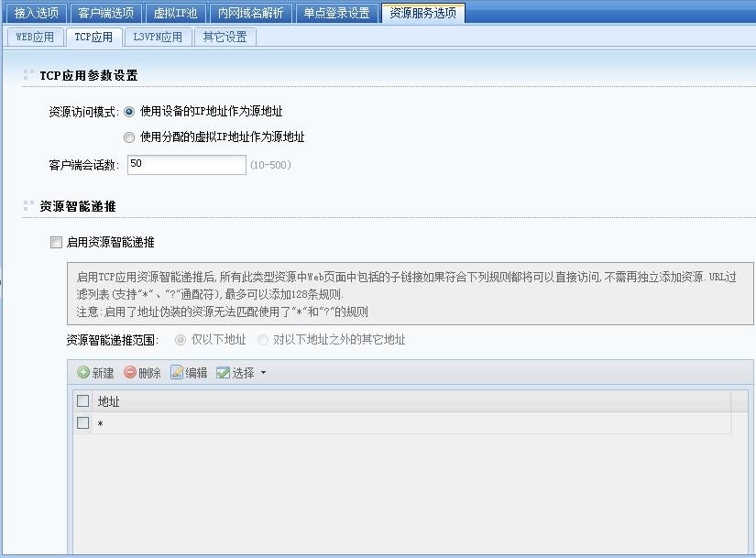Select 使用分配的虚拟IP地址作为源地址 radio option
The width and height of the screenshot is (756, 558).
pos(129,137)
